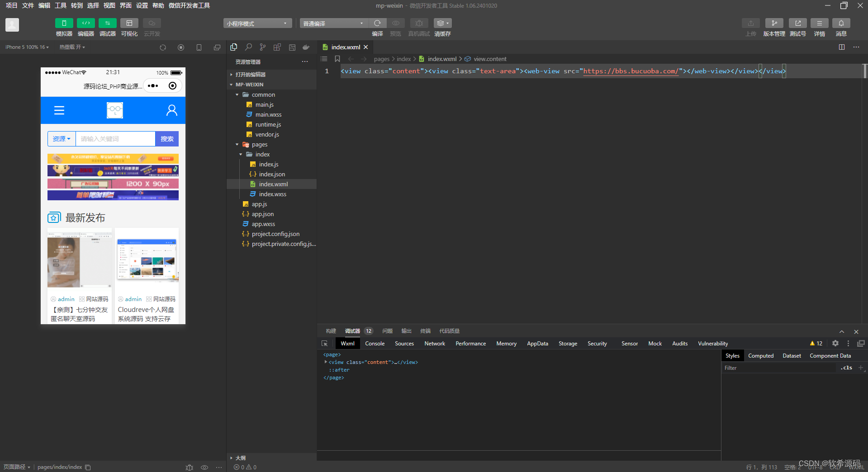Open version management in toolbar

click(x=774, y=23)
